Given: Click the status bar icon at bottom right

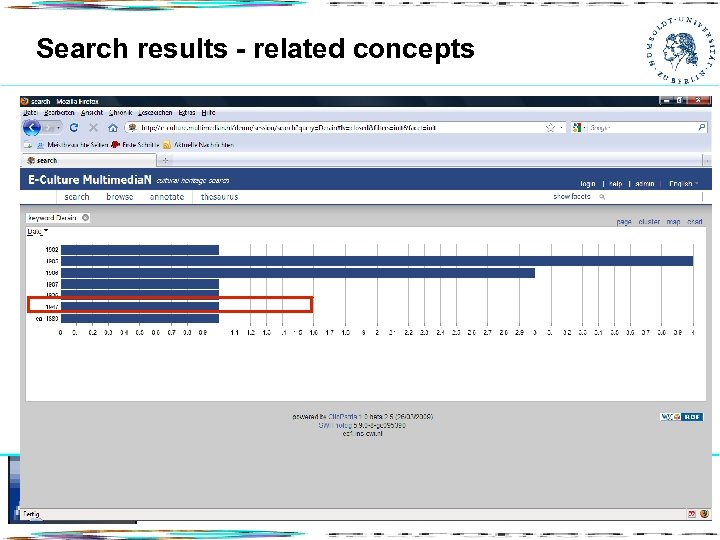Looking at the screenshot, I should coord(704,514).
